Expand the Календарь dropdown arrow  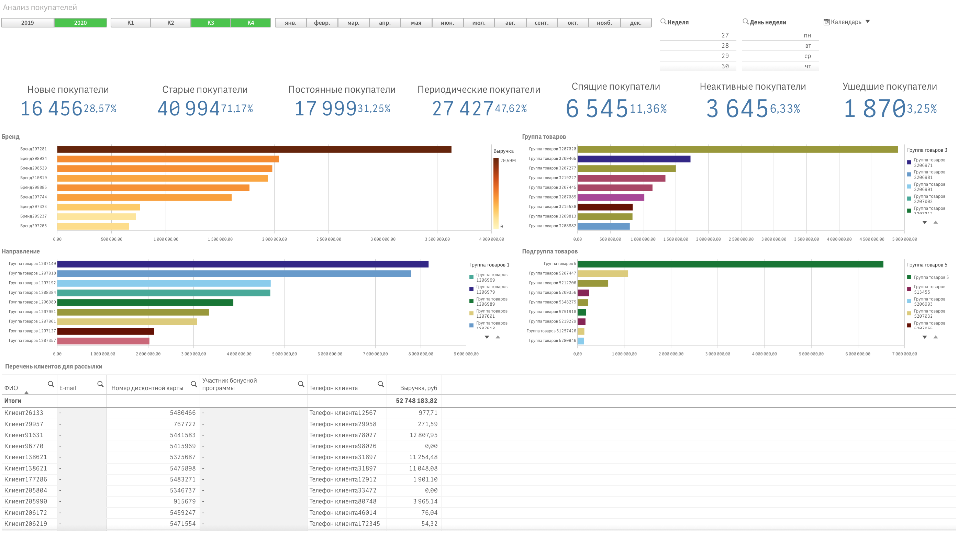pyautogui.click(x=867, y=22)
